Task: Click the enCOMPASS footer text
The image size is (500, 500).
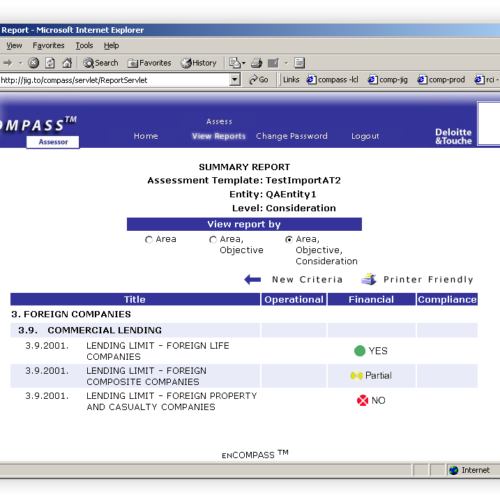Action: pyautogui.click(x=255, y=454)
